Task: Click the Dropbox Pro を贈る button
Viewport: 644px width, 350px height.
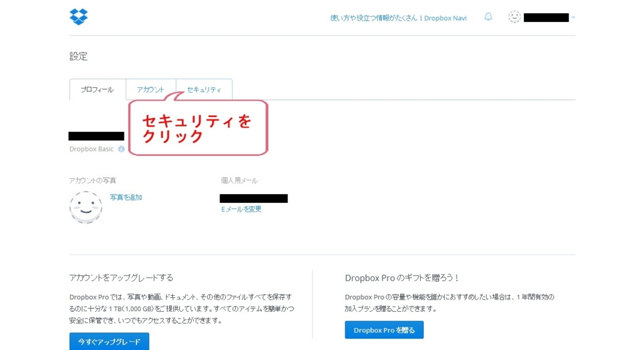Action: [x=384, y=330]
